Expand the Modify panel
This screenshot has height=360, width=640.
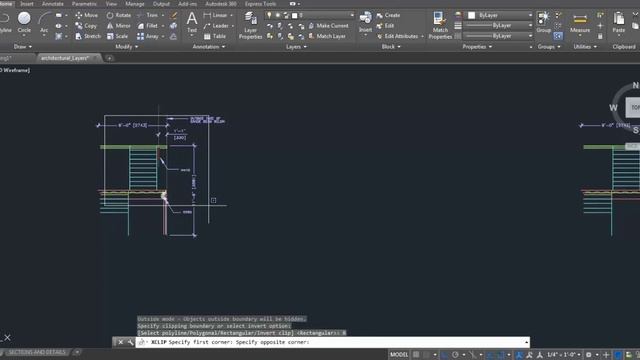click(x=127, y=47)
